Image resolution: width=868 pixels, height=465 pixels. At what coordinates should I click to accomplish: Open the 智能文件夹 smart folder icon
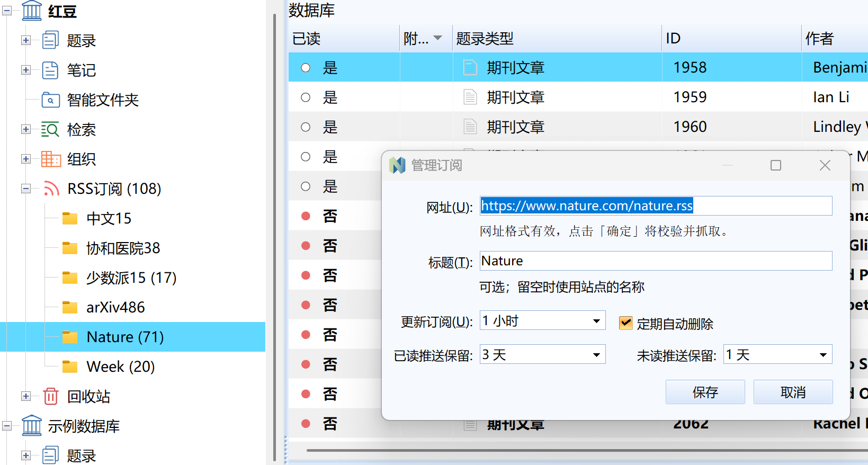50,100
